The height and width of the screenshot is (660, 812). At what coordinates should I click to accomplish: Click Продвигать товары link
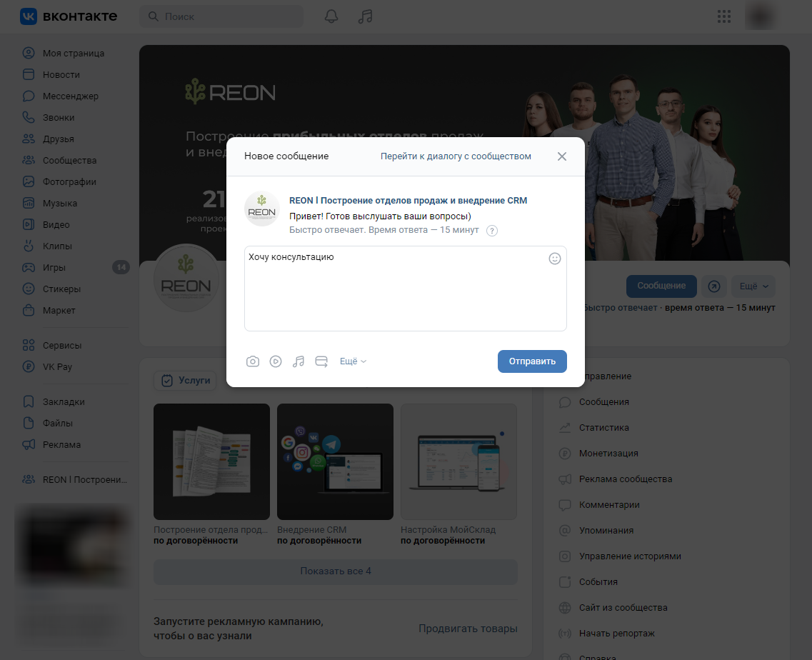click(468, 629)
